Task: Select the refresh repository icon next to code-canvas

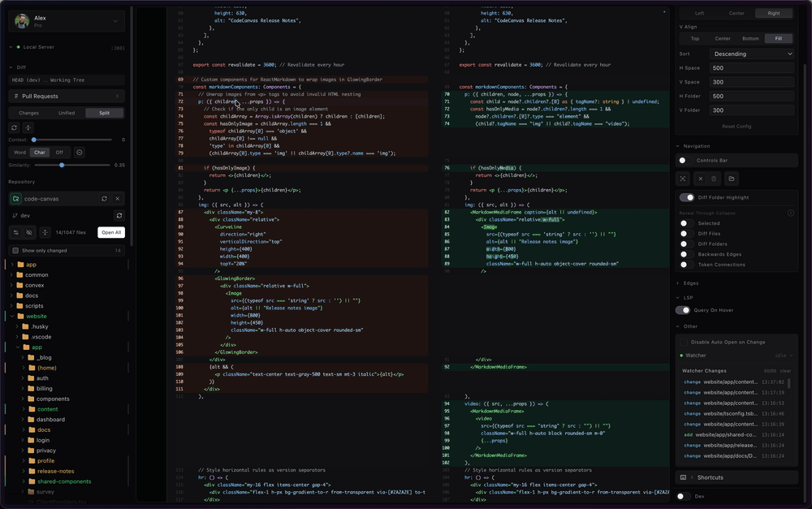Action: [104, 199]
